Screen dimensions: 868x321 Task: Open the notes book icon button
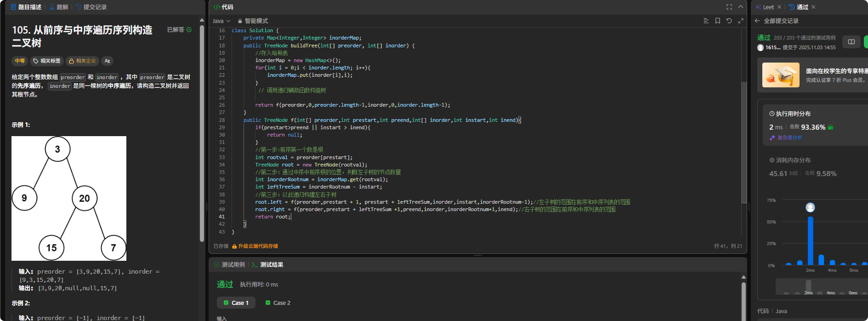pos(851,42)
